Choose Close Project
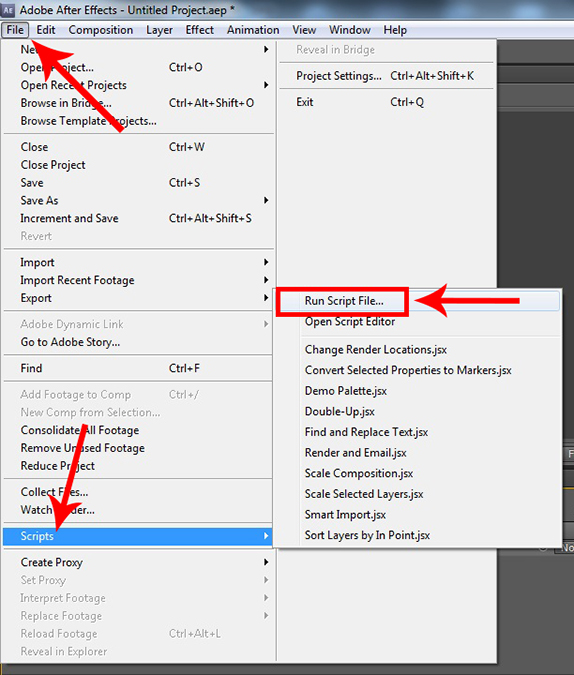Viewport: 574px width, 675px height. click(138, 165)
